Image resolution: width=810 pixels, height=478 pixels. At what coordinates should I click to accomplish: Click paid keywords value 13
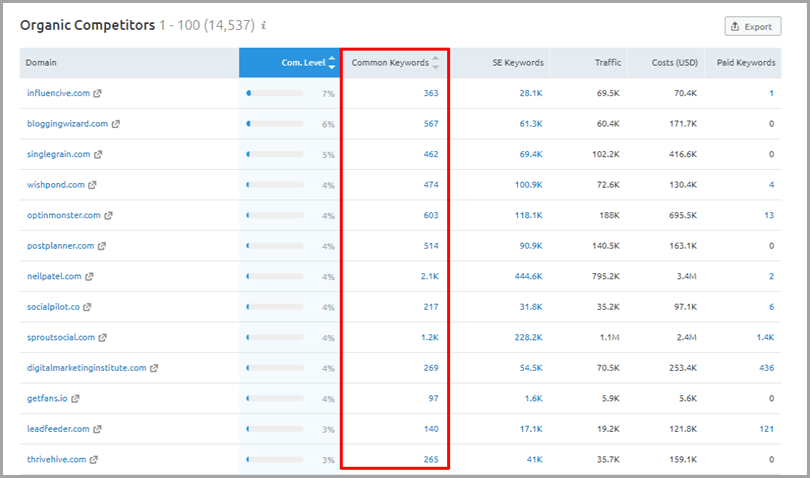(x=769, y=215)
